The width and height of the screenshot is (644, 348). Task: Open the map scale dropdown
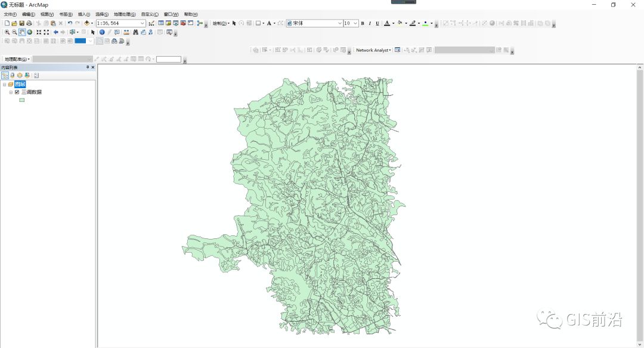point(143,23)
